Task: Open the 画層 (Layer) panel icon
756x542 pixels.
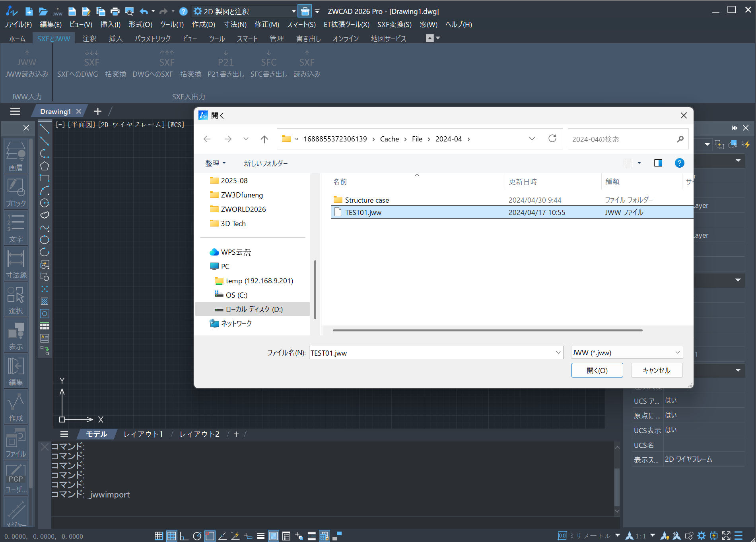Action: [x=16, y=156]
